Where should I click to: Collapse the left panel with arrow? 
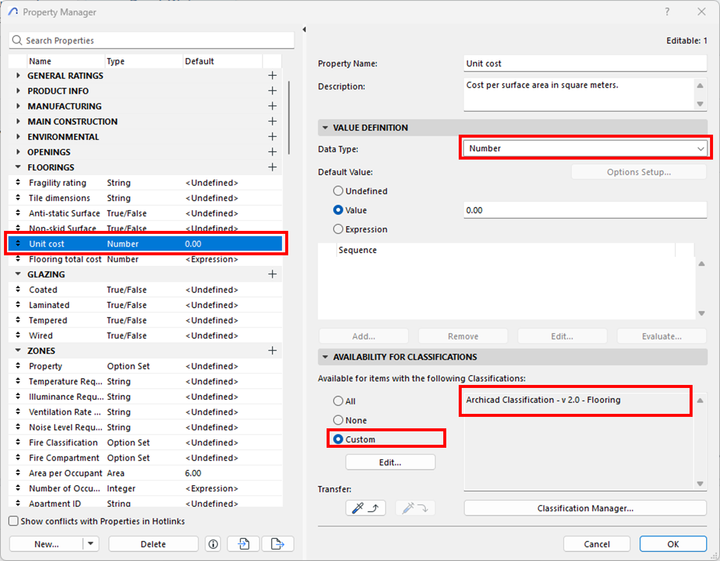point(304,29)
